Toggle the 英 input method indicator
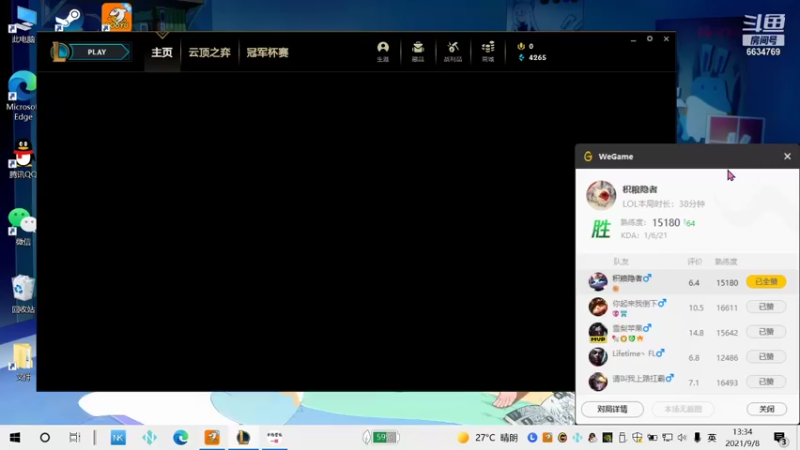 coord(712,437)
